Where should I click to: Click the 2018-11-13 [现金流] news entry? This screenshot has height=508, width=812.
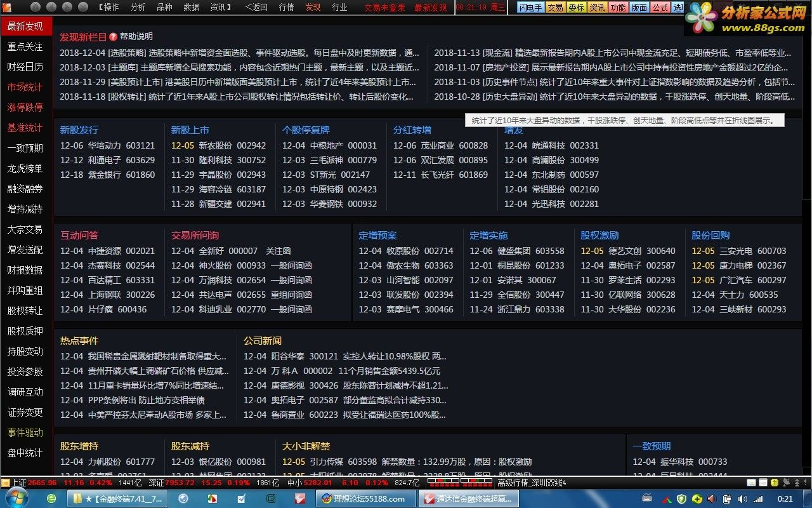point(613,53)
